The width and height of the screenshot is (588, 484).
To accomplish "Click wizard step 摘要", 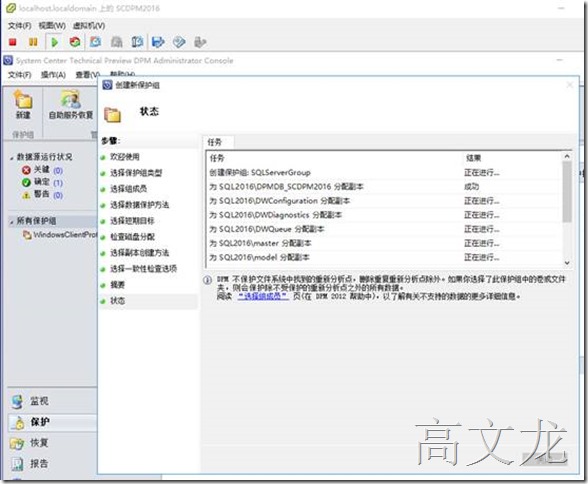I will [x=117, y=285].
